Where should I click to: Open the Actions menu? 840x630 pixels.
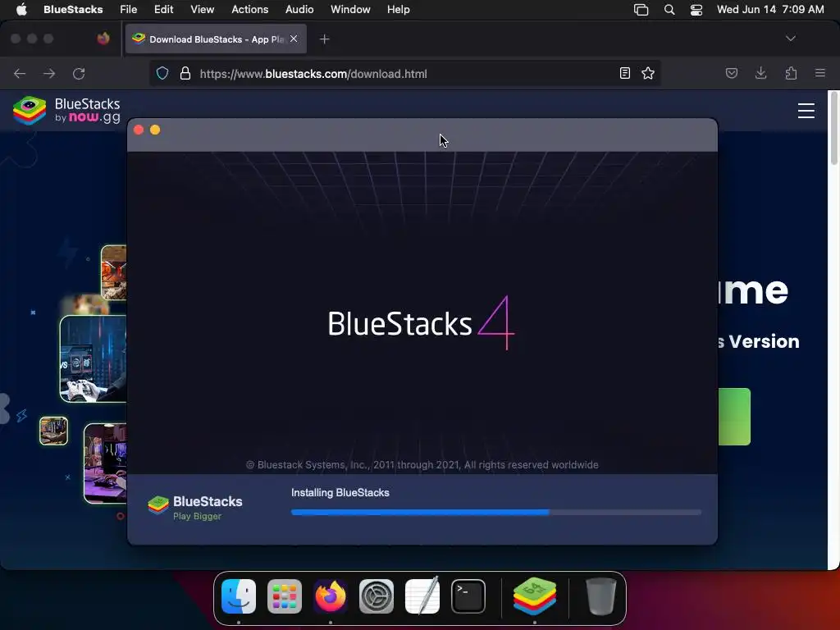pos(249,9)
